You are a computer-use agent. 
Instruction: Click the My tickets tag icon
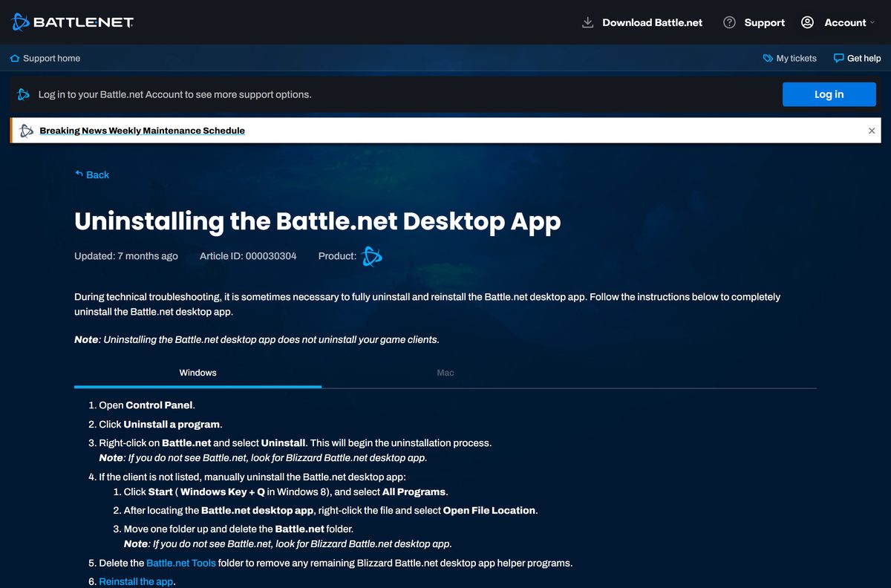coord(768,58)
